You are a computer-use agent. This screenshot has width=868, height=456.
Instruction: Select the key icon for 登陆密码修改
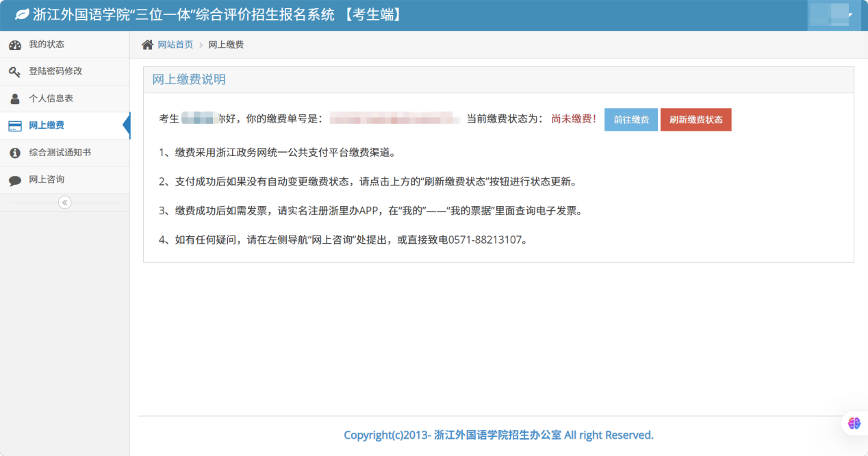[x=15, y=71]
